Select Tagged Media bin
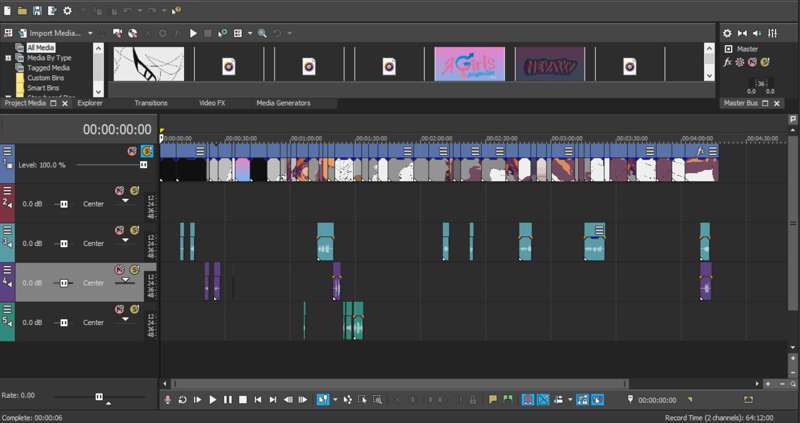 point(48,68)
